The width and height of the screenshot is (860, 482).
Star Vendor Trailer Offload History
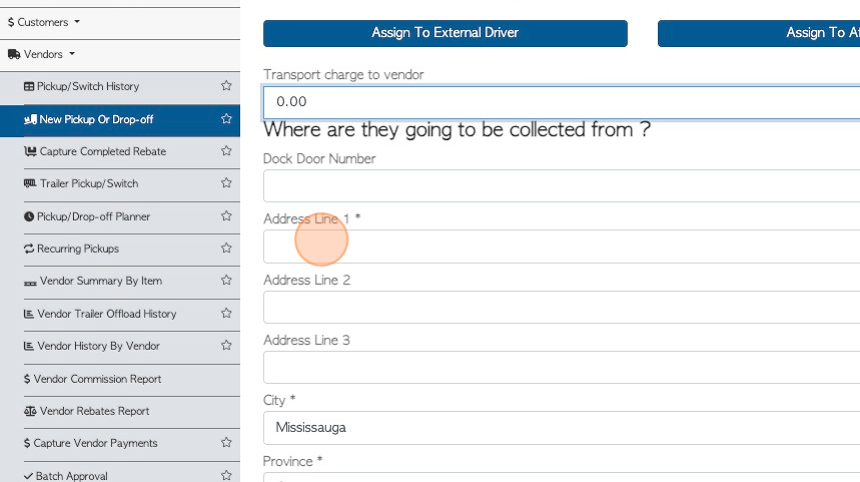(226, 313)
